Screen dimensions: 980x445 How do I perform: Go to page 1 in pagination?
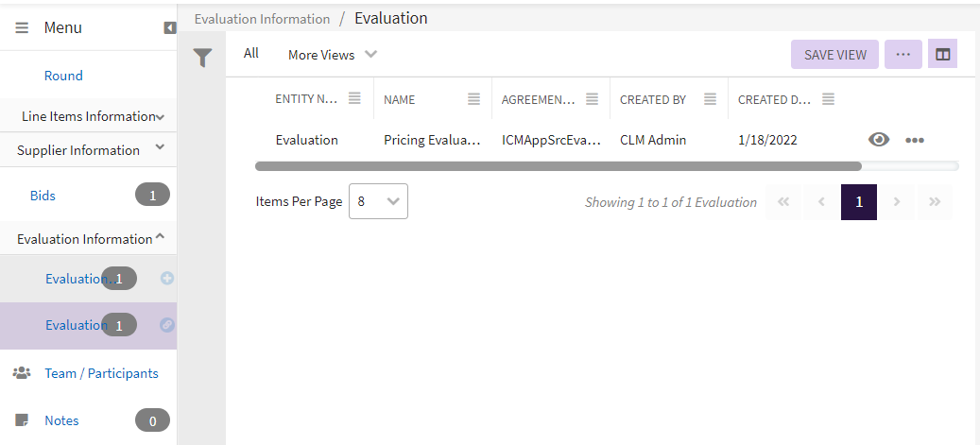coord(858,202)
